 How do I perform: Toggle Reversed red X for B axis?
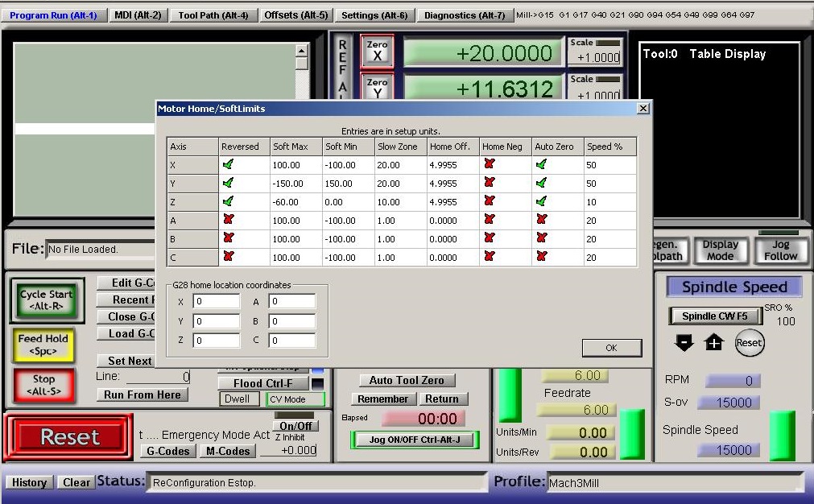[x=228, y=238]
